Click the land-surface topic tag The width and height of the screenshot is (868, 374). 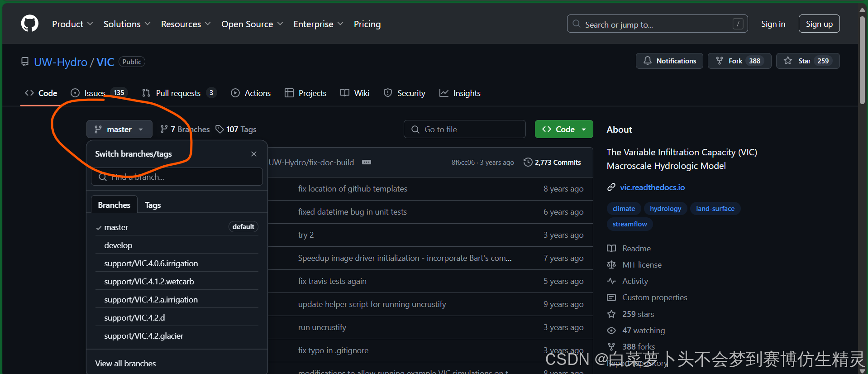point(715,209)
